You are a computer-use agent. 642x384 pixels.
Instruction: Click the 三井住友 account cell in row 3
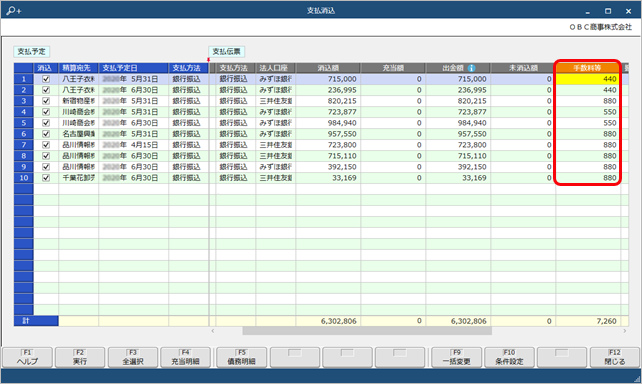point(276,101)
